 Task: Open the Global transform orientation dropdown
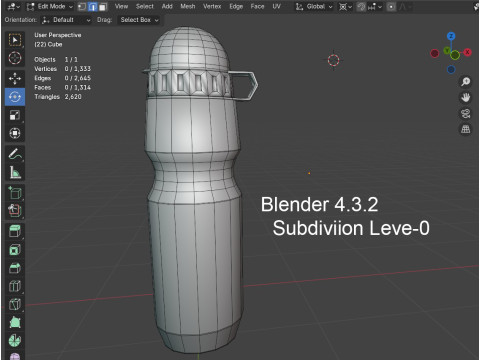coord(314,7)
